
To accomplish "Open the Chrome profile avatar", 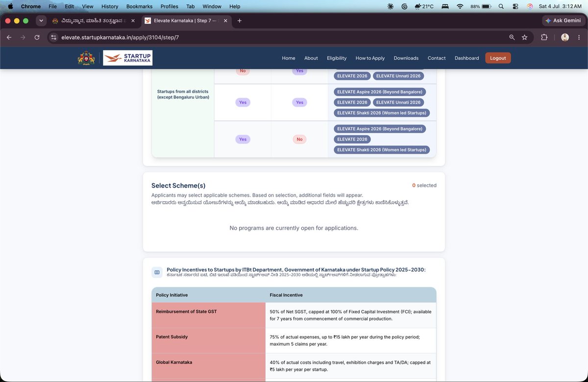I will click(x=565, y=37).
